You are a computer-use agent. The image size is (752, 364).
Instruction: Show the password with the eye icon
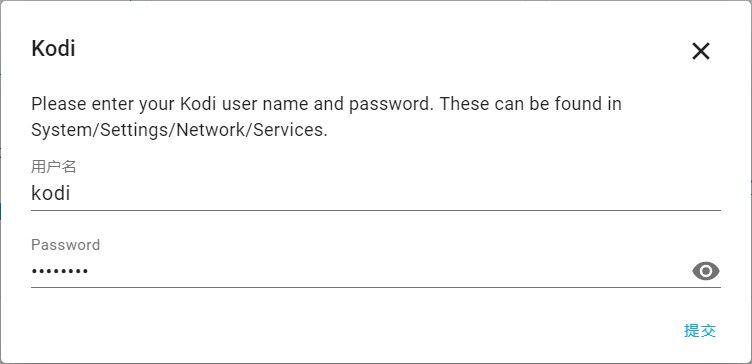705,271
